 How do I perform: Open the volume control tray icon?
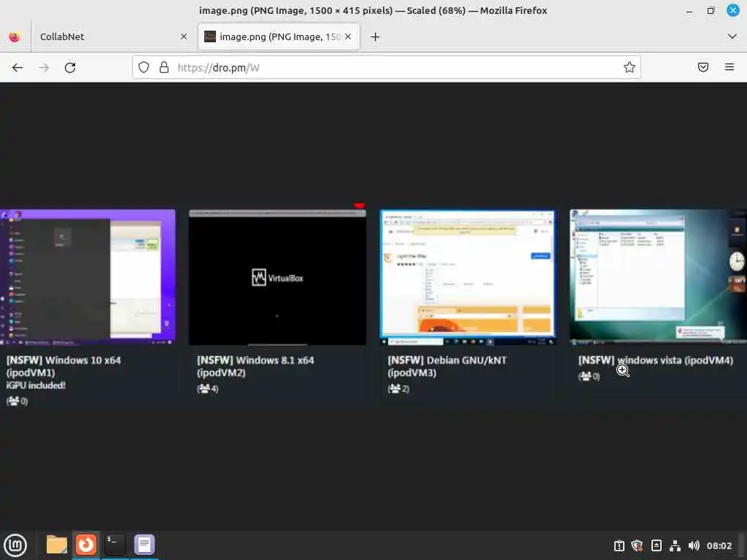coord(694,545)
